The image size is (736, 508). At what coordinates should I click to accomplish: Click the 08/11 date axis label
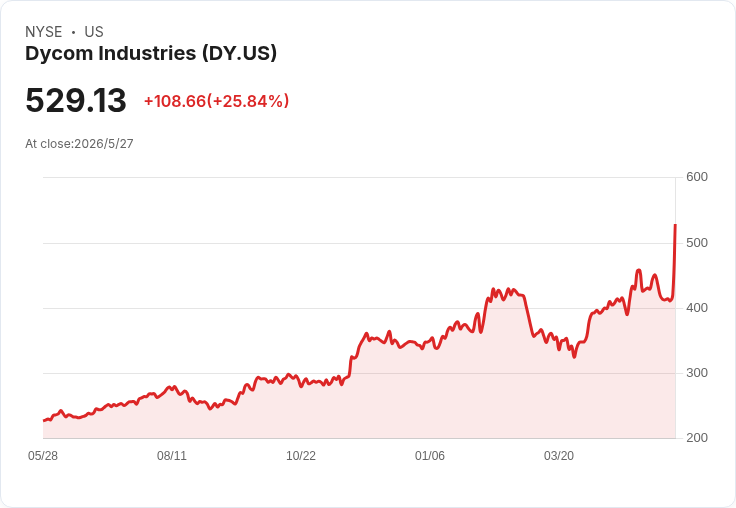click(172, 455)
